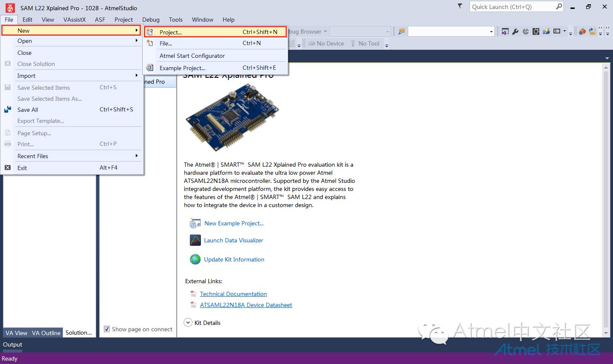Click the SAM L22 board thumbnail image
The height and width of the screenshot is (364, 613).
point(233,118)
